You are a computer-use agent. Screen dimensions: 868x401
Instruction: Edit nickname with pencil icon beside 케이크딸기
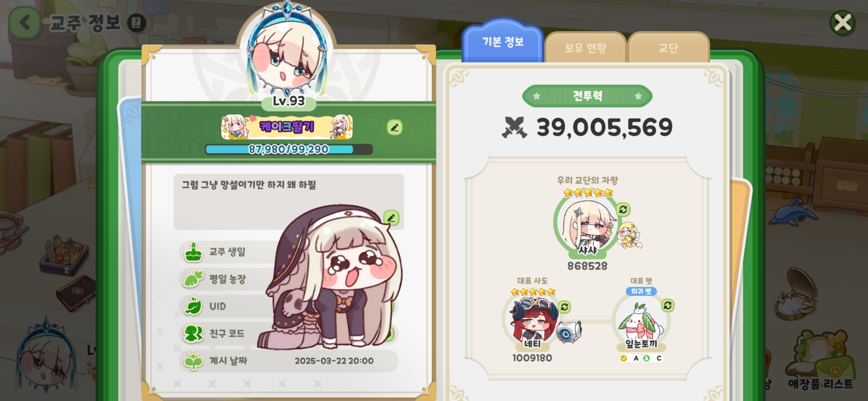395,128
